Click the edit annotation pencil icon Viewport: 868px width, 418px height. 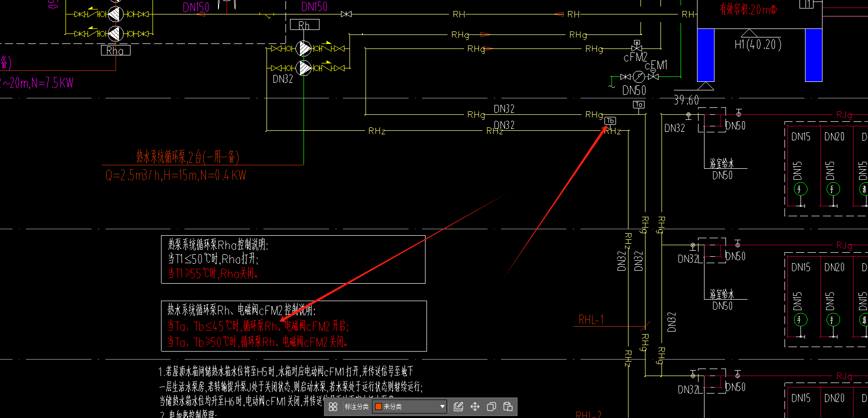pyautogui.click(x=458, y=407)
